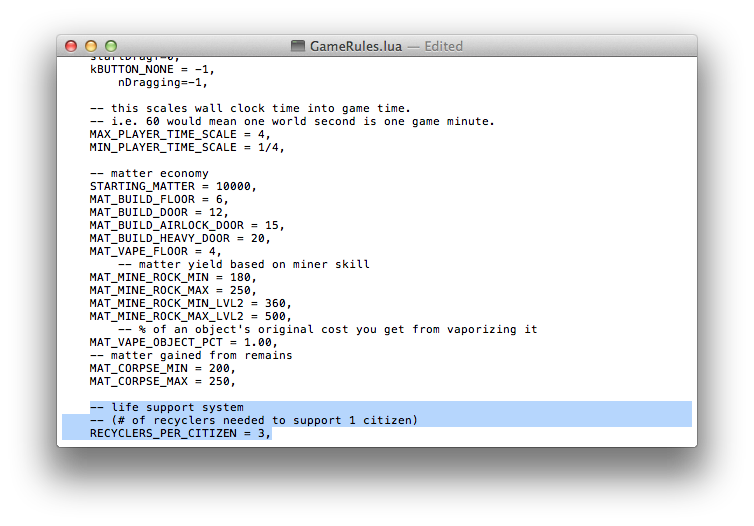Minimize the window with the yellow button
Screen dimensions: 754x526
pos(91,46)
